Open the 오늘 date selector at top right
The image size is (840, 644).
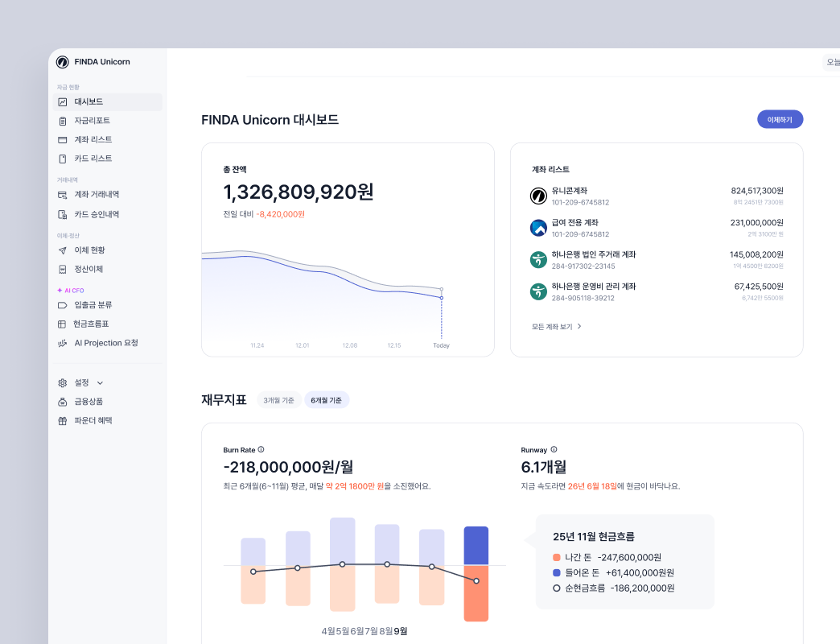(x=831, y=62)
